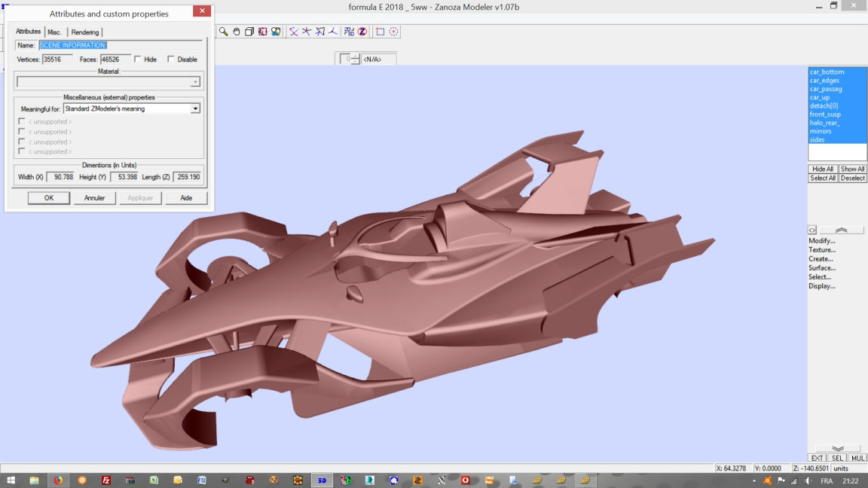The width and height of the screenshot is (868, 488).
Task: Activate the hand pan tool
Action: click(x=237, y=32)
